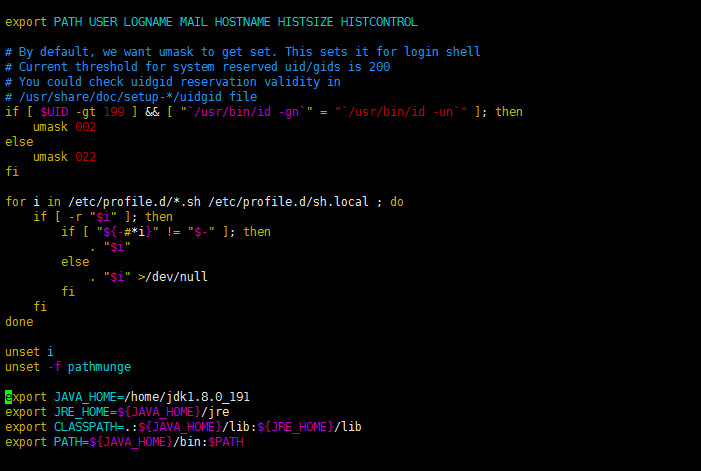Click '${JRE_HOME}' in the CLASSPATH line
701x471 pixels.
click(x=295, y=427)
